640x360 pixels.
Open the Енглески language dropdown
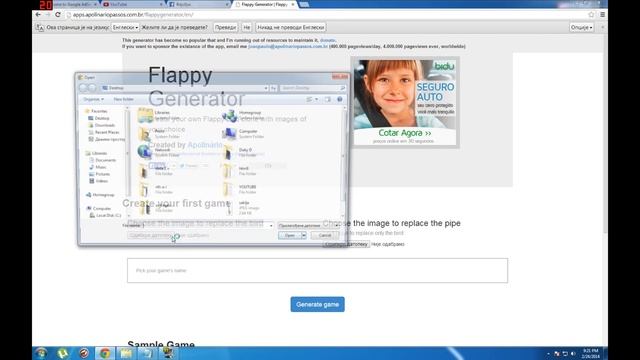125,27
